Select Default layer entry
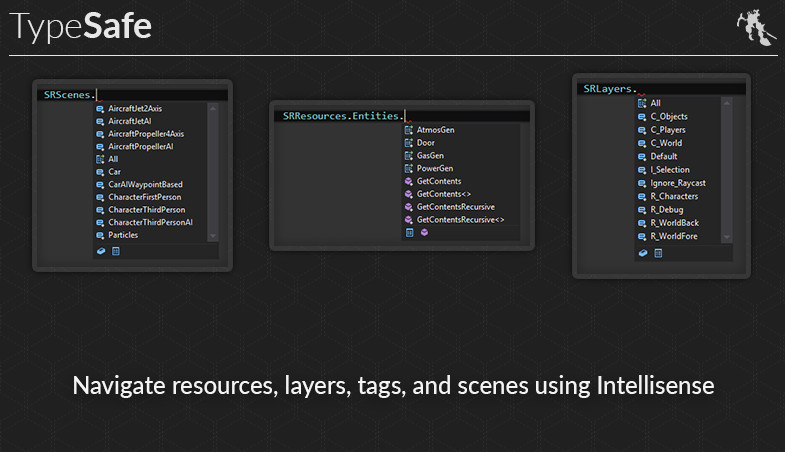Image resolution: width=785 pixels, height=452 pixels. 664,156
